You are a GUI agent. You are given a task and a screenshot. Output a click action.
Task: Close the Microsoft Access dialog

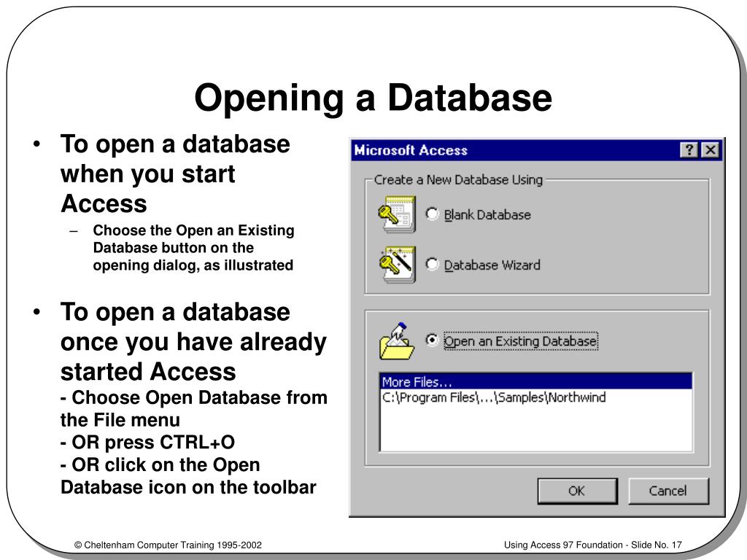(711, 150)
